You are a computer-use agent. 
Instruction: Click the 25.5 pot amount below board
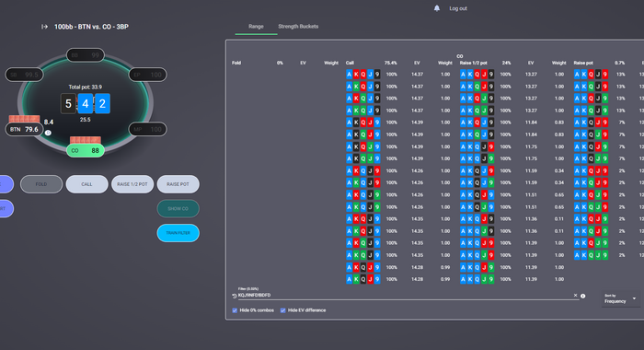[x=85, y=120]
